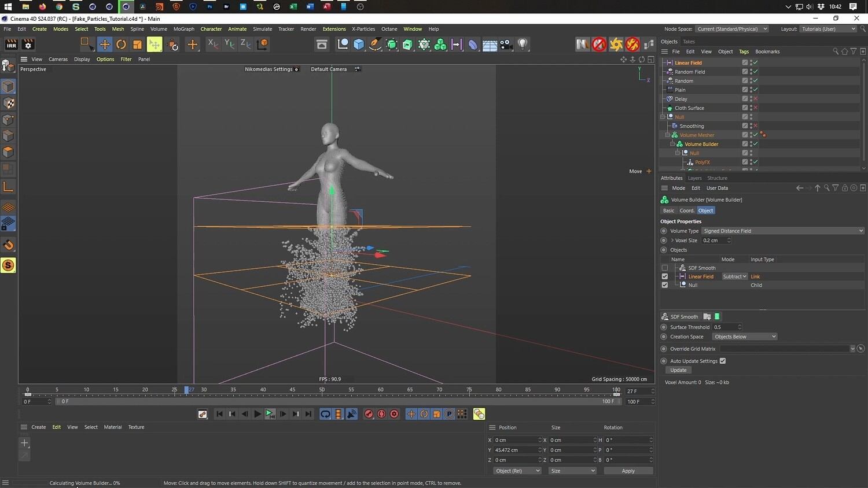Open the MoGraph menu
The height and width of the screenshot is (488, 868).
point(184,29)
